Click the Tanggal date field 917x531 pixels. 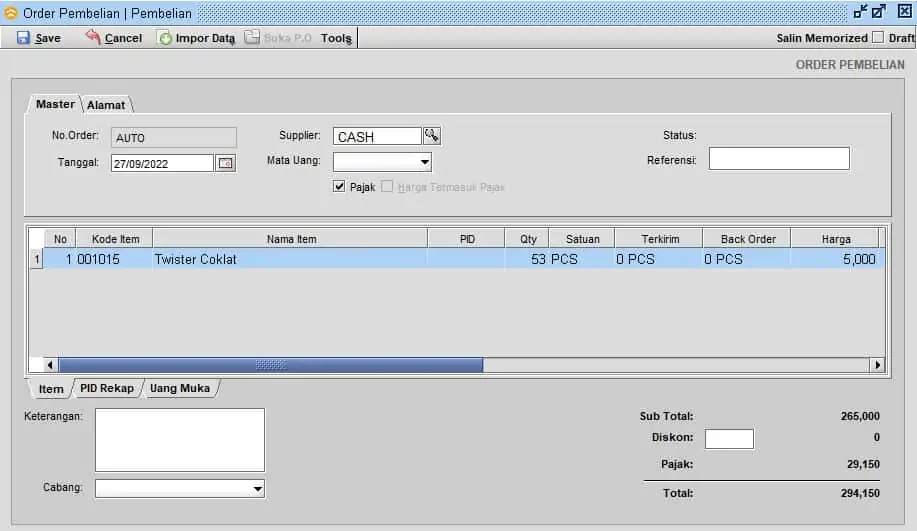coord(162,163)
